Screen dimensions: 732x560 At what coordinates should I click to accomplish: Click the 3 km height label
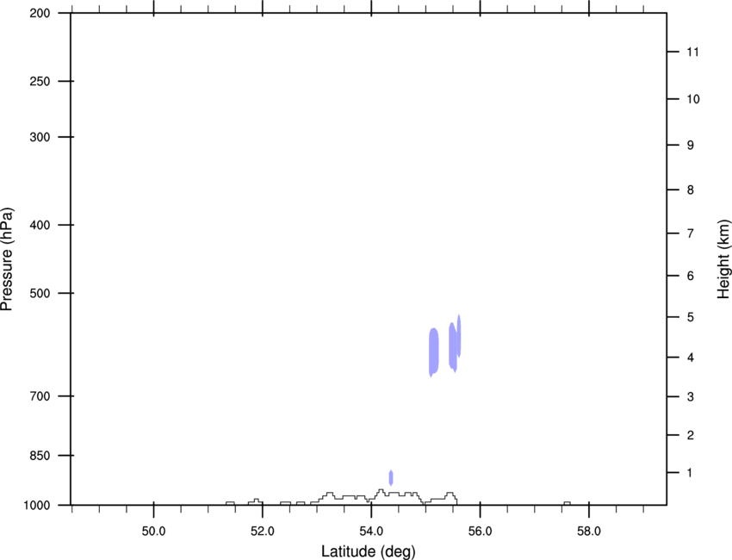(690, 397)
